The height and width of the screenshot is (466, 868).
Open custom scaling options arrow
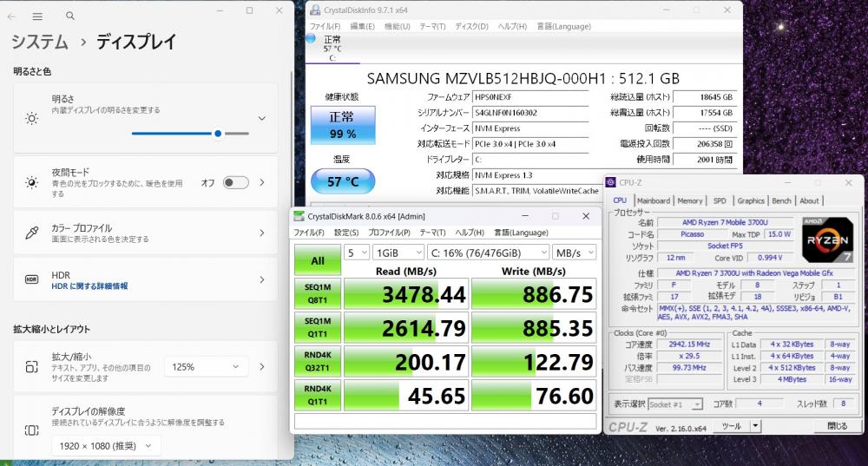click(262, 367)
